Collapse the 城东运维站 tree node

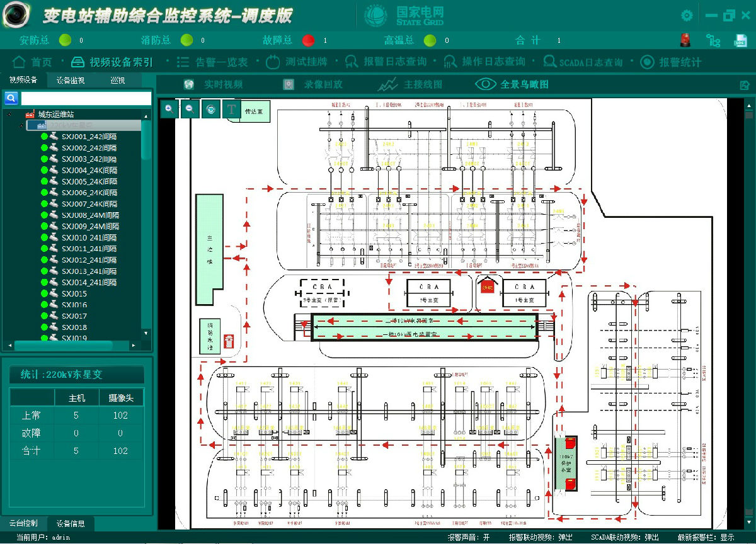[9, 115]
